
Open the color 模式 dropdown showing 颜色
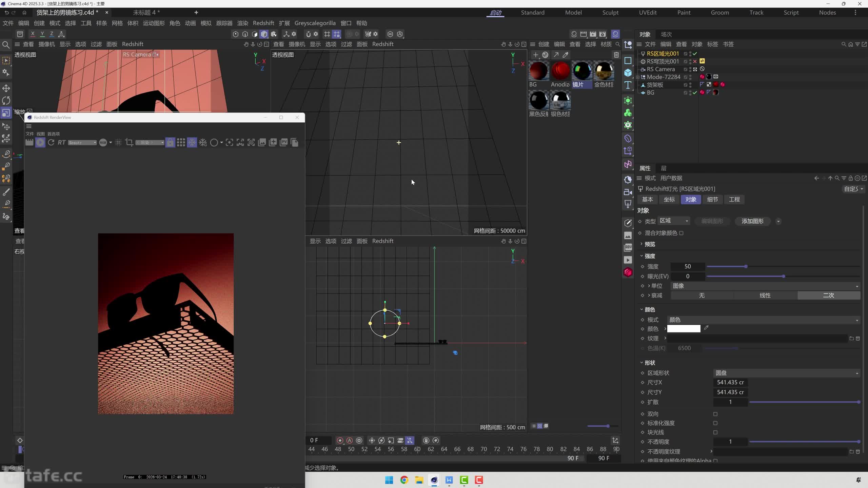(764, 320)
